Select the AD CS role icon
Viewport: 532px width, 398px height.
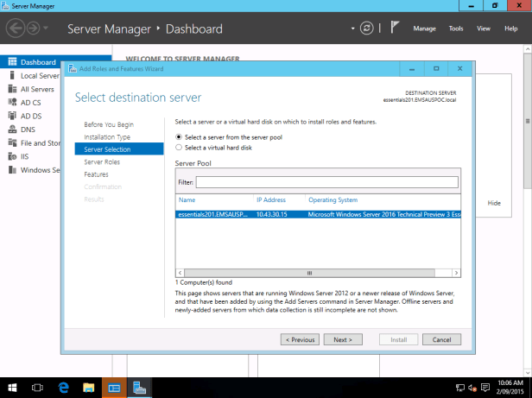pyautogui.click(x=10, y=103)
